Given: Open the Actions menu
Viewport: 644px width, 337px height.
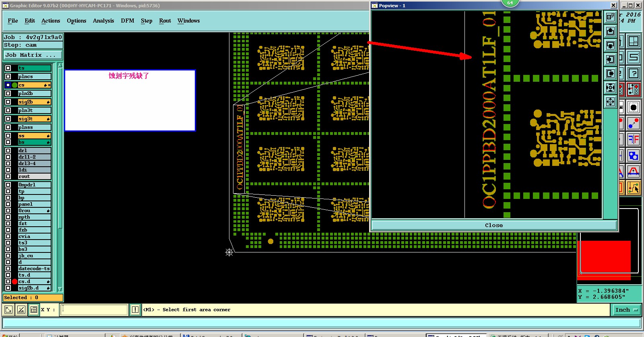Looking at the screenshot, I should tap(51, 21).
